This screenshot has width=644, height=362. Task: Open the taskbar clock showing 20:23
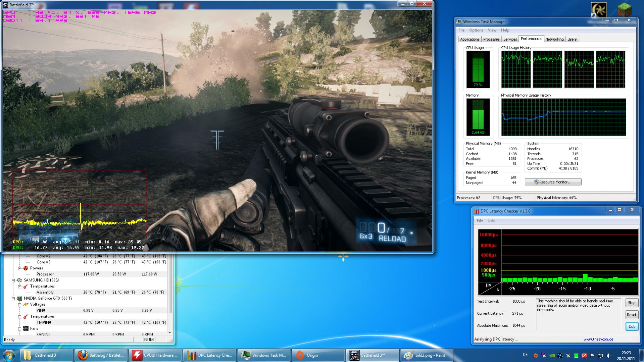point(626,355)
